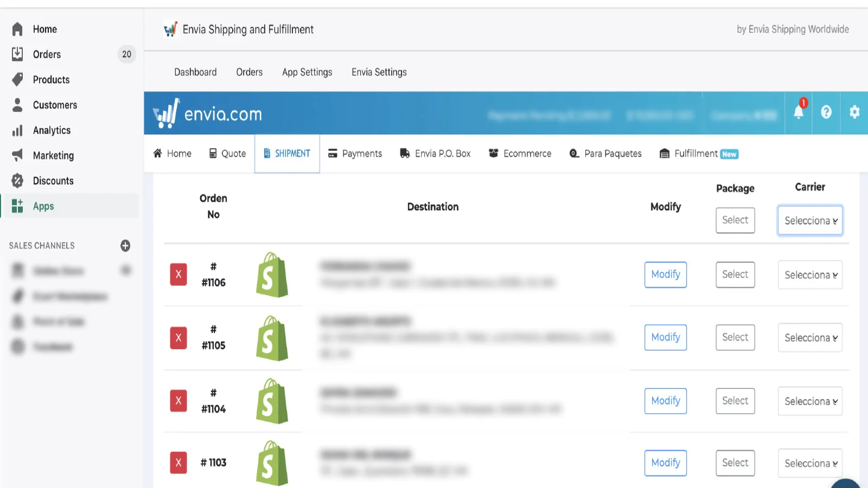
Task: Select a package for order #1103
Action: pos(735,463)
